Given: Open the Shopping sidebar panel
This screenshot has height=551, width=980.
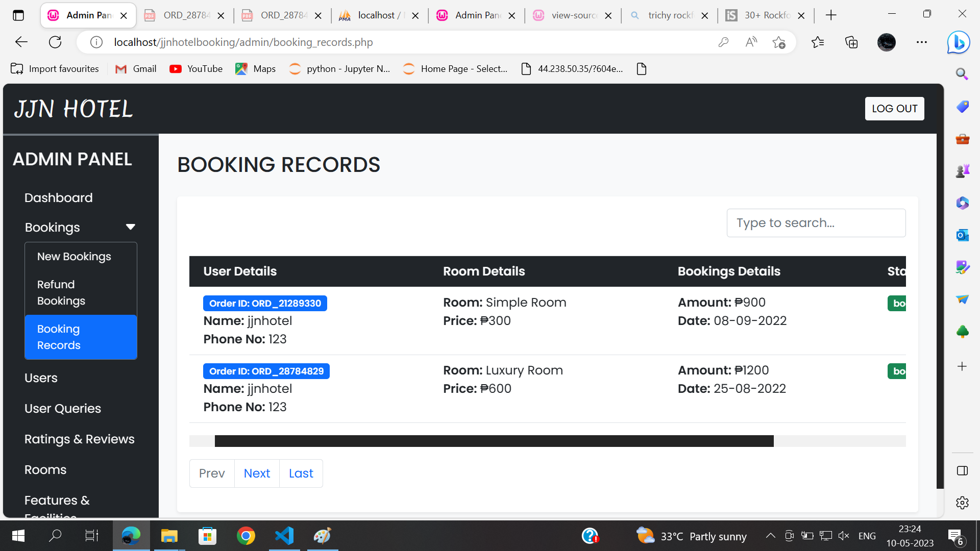Looking at the screenshot, I should 962,107.
